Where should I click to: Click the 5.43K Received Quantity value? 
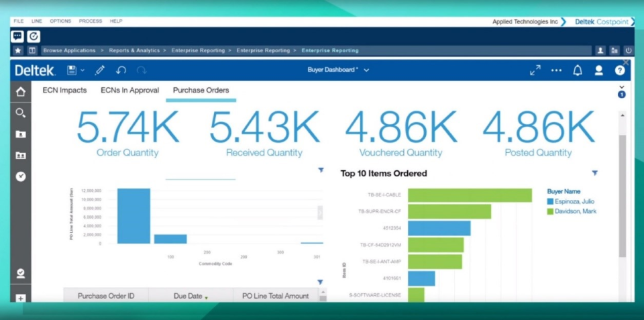click(x=264, y=127)
